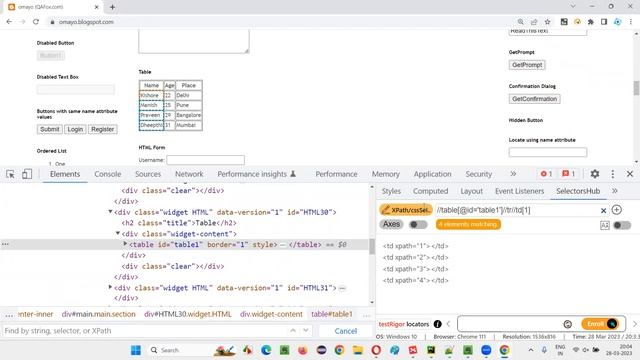
Task: Click the Submit button
Action: [49, 129]
